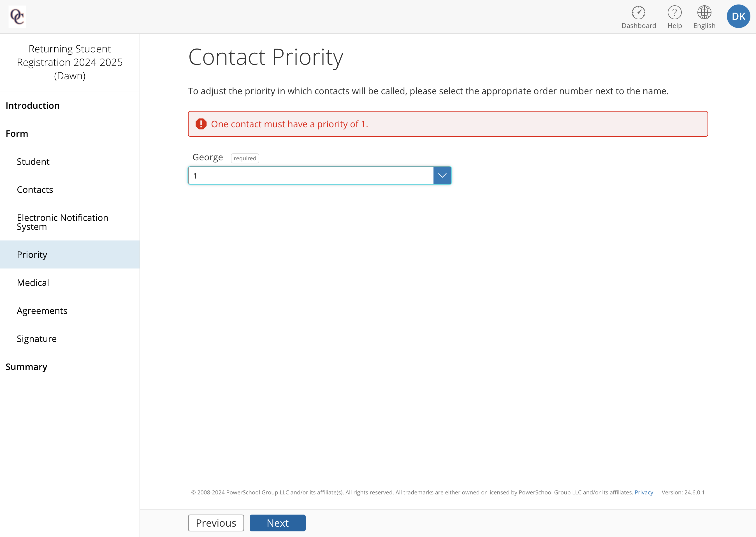The width and height of the screenshot is (756, 537).
Task: Open the DK user avatar menu
Action: [738, 16]
